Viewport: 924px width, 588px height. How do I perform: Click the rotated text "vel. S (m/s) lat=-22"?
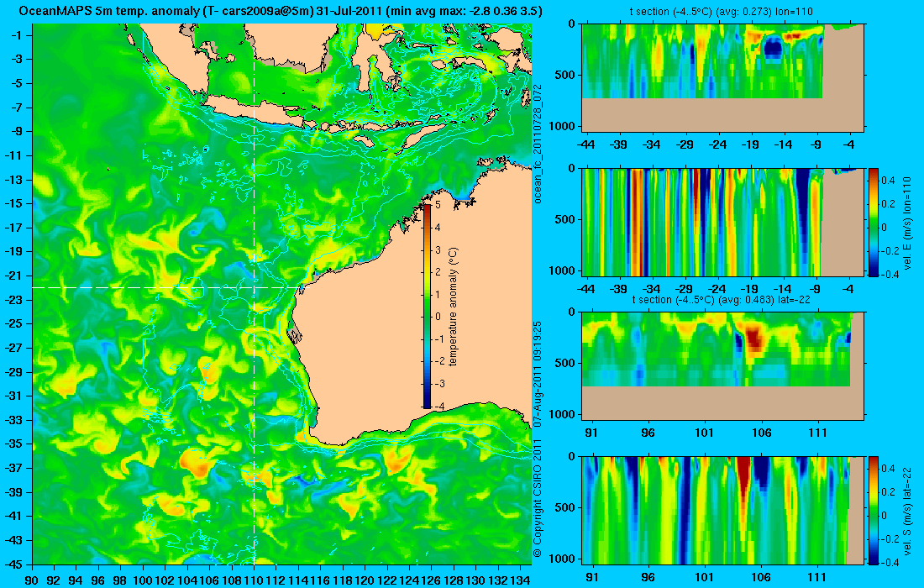pyautogui.click(x=907, y=510)
